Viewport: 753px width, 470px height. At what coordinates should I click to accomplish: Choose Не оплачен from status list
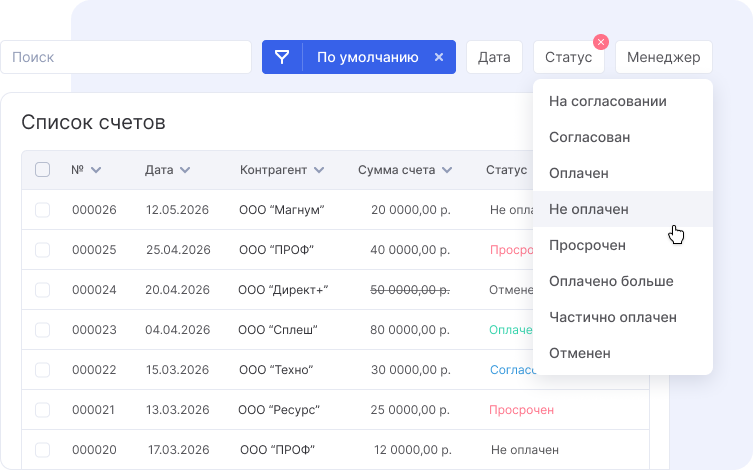click(x=589, y=209)
